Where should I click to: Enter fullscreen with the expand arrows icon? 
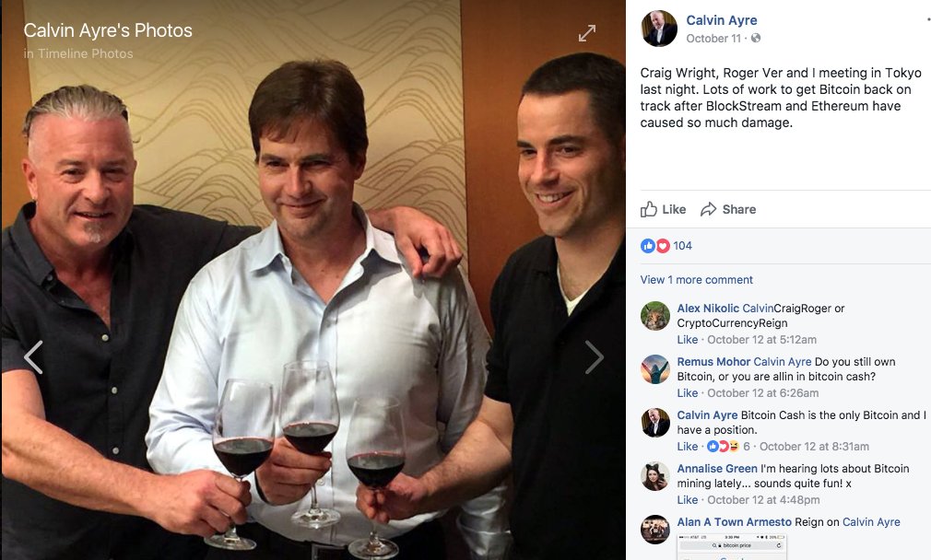tap(587, 33)
